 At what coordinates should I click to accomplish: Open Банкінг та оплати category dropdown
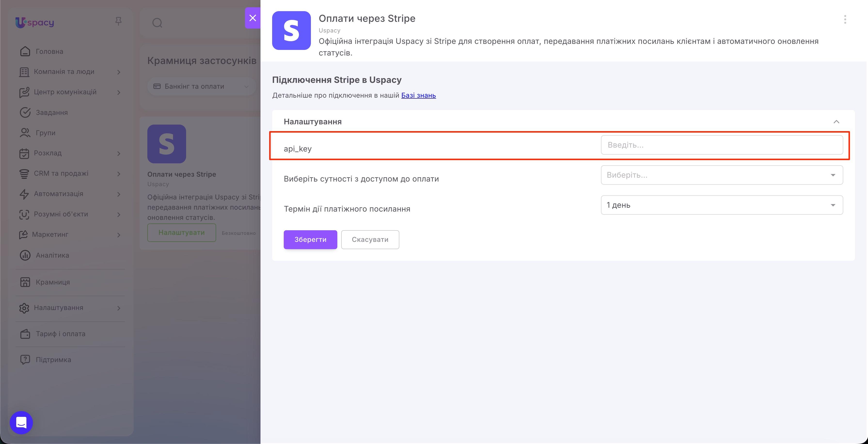[x=202, y=86]
